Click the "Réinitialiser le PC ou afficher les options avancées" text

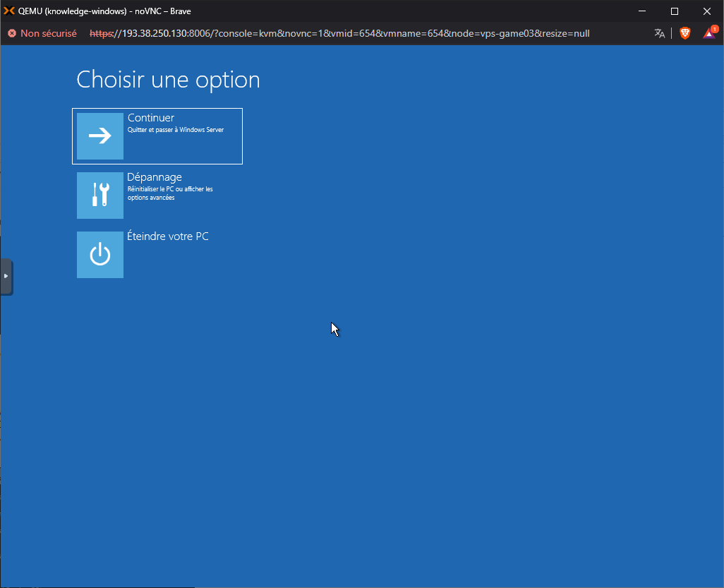pos(170,193)
